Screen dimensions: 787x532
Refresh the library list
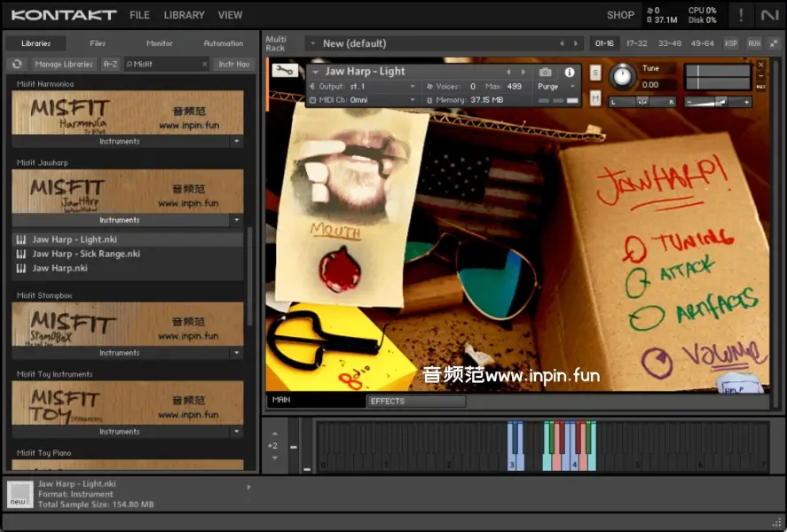16,64
